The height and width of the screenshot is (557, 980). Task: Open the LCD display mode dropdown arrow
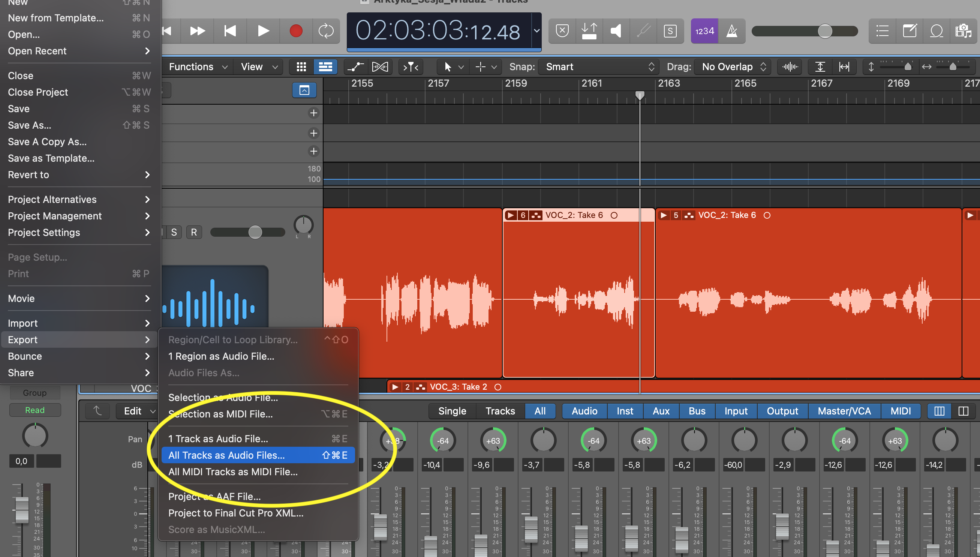click(x=536, y=31)
